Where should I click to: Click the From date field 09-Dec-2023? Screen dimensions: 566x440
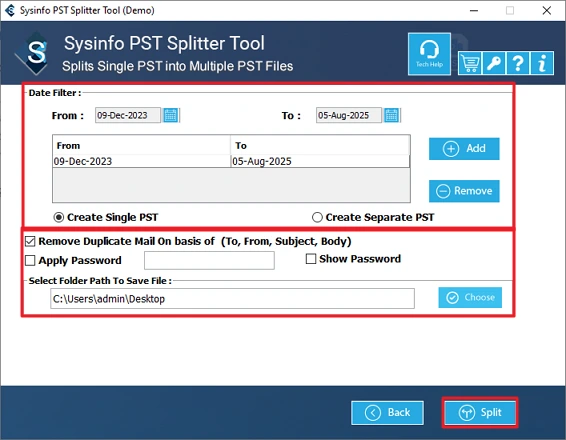click(x=128, y=116)
